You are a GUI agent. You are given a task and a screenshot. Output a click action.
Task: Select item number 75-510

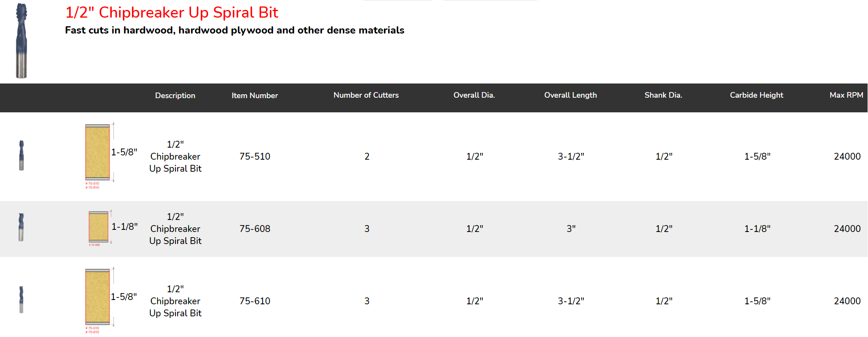coord(255,157)
